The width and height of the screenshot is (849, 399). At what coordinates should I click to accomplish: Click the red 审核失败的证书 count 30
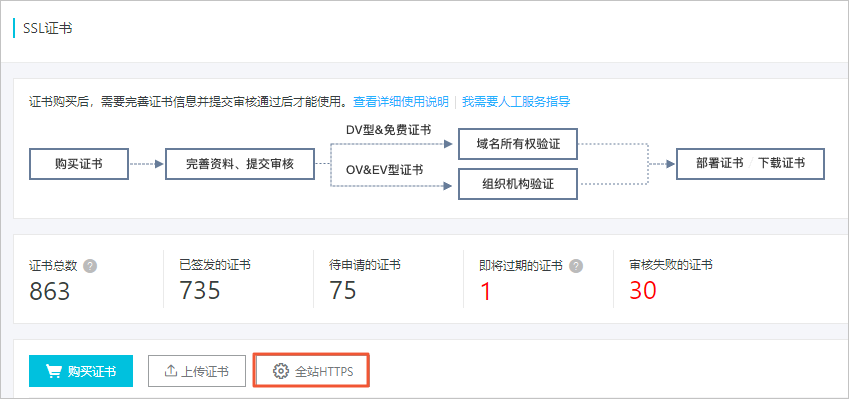tap(643, 291)
